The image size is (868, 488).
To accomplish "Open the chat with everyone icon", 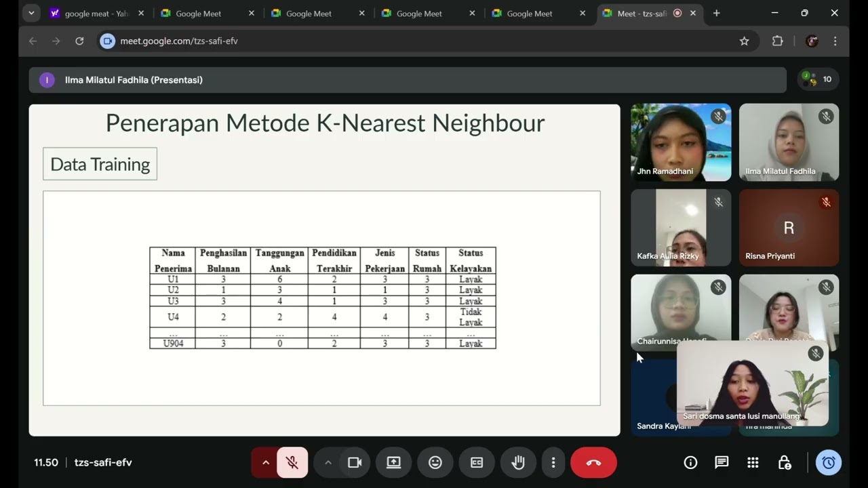I will point(722,462).
